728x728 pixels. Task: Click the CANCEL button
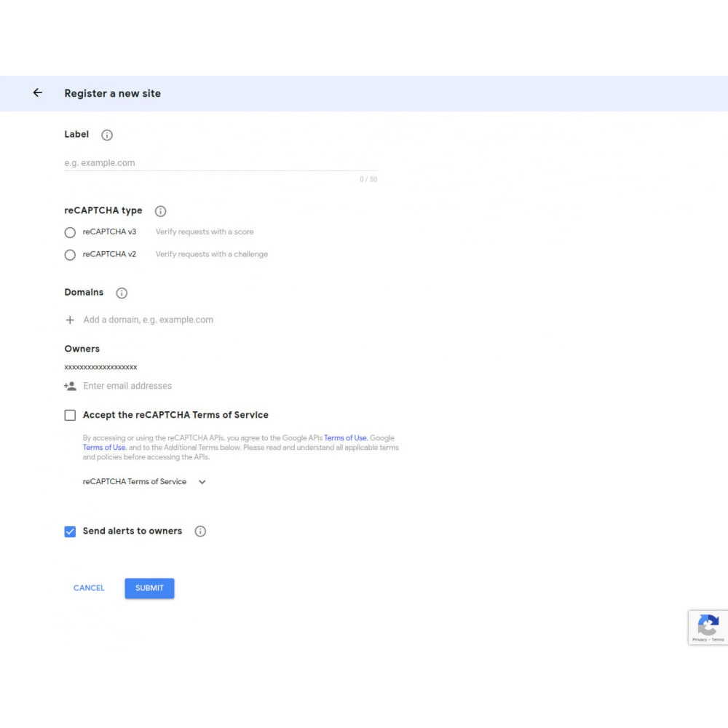click(x=89, y=587)
